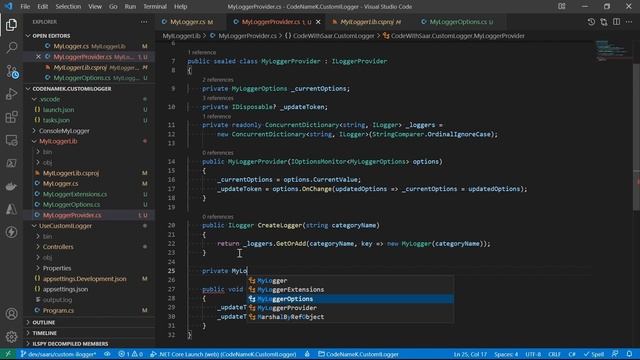Change CRLF end of line sequence
Image resolution: width=640 pixels, height=360 pixels.
(554, 354)
